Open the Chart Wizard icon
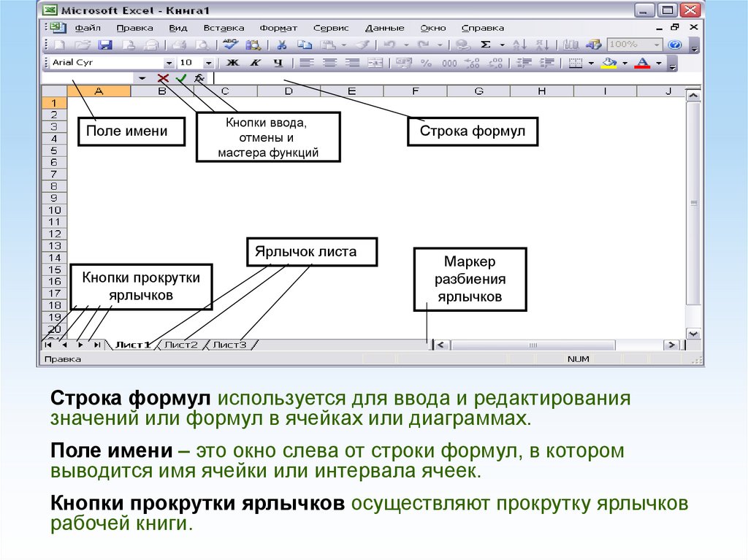Image resolution: width=748 pixels, height=560 pixels. 570,45
